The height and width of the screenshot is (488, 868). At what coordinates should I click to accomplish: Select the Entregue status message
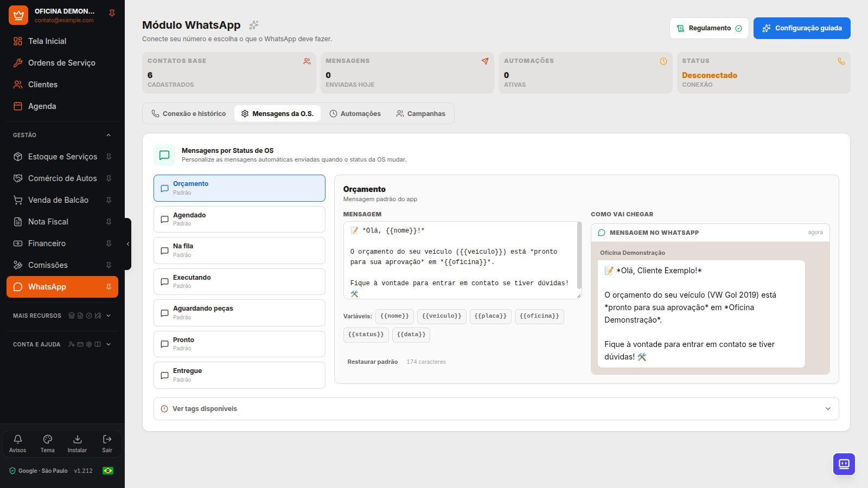coord(239,375)
